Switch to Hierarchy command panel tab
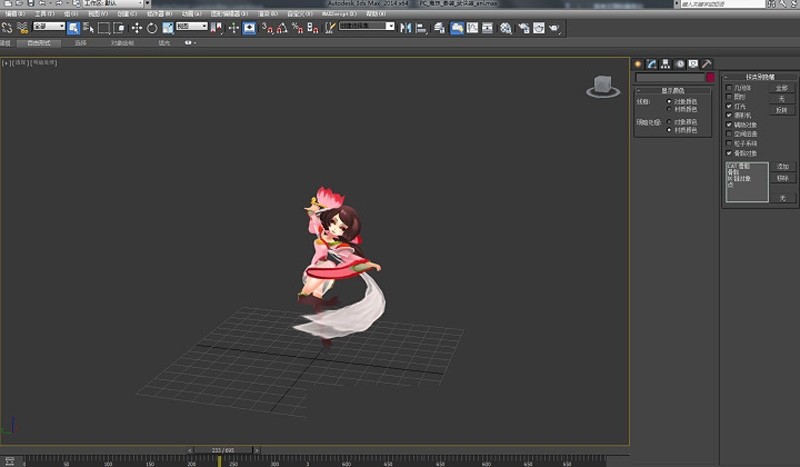Viewport: 800px width, 467px height. coord(665,64)
